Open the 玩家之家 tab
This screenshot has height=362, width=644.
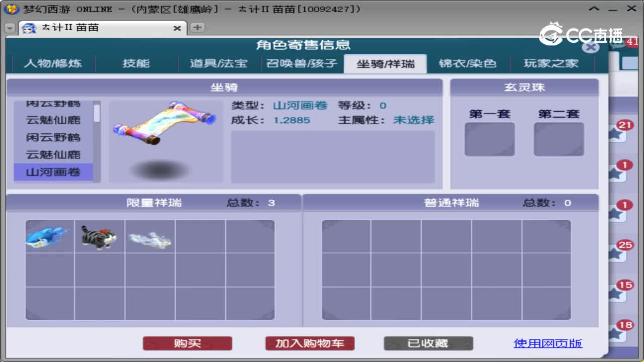click(x=550, y=63)
